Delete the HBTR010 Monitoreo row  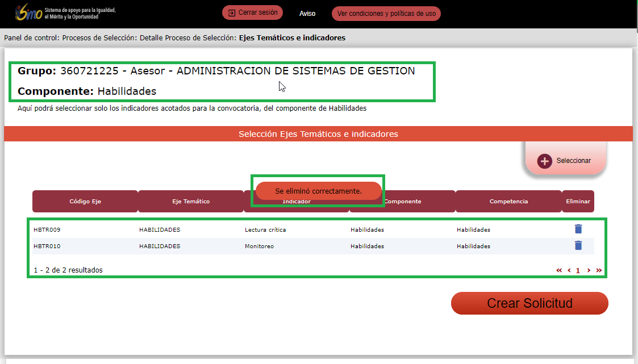point(578,245)
